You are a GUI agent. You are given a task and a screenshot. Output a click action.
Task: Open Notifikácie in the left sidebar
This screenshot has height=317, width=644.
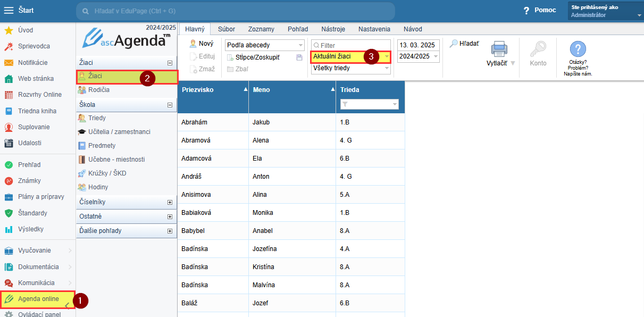click(32, 62)
